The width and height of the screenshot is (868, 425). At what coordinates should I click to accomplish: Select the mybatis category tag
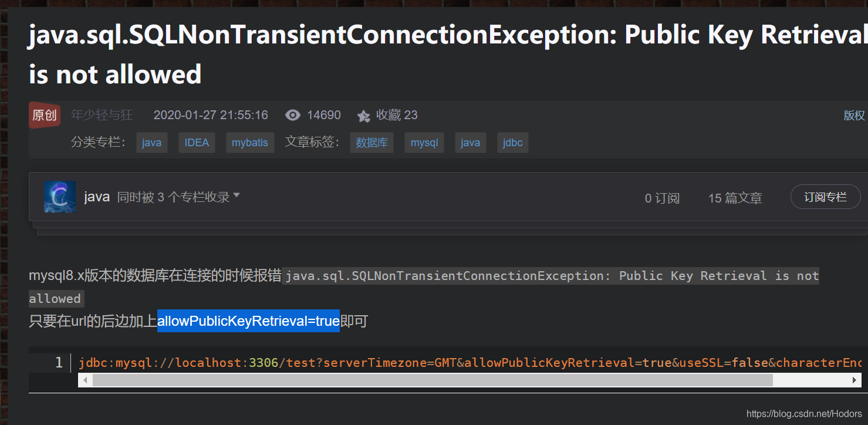tap(250, 142)
